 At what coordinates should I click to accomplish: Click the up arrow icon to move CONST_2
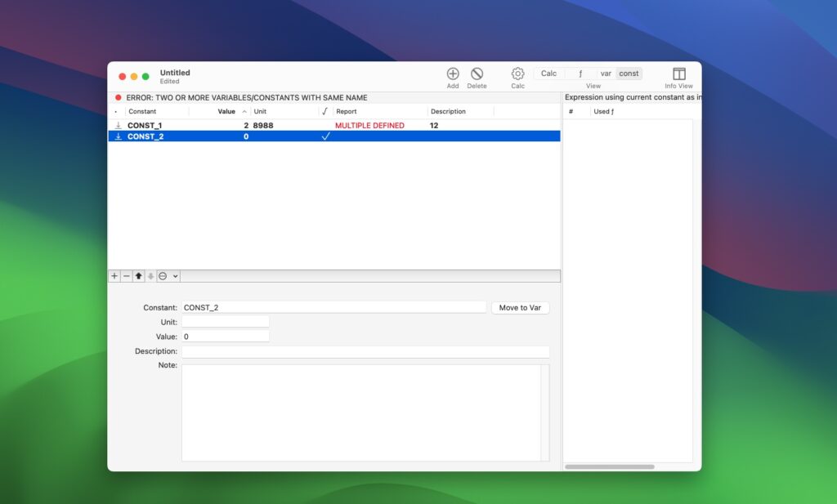138,276
